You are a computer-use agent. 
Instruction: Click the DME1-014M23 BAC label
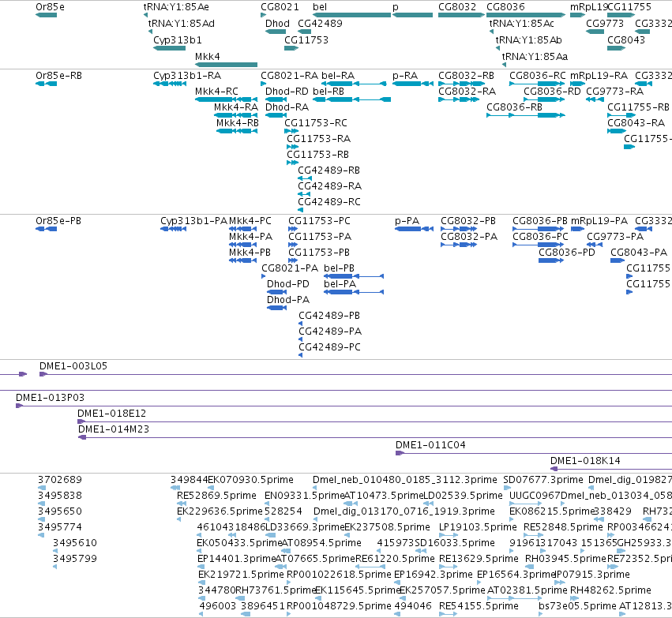coord(114,429)
